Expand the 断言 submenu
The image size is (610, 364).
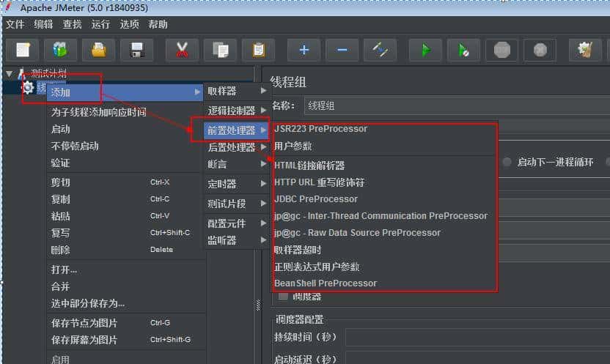[x=237, y=164]
